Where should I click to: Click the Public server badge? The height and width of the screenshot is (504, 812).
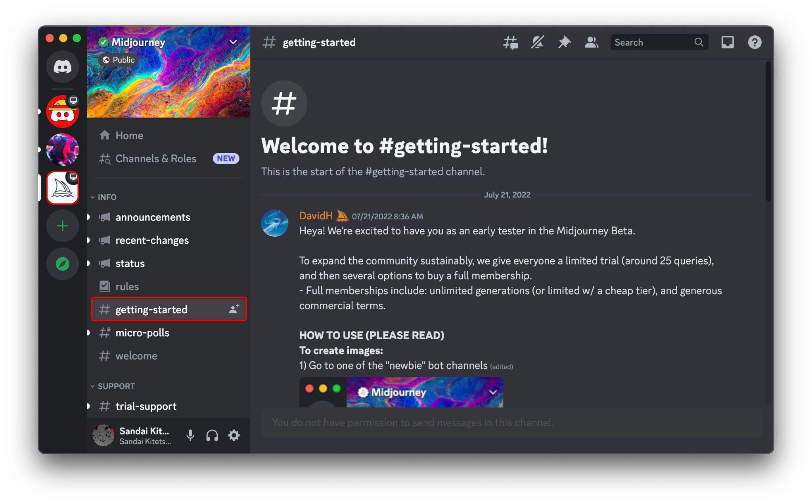(118, 60)
